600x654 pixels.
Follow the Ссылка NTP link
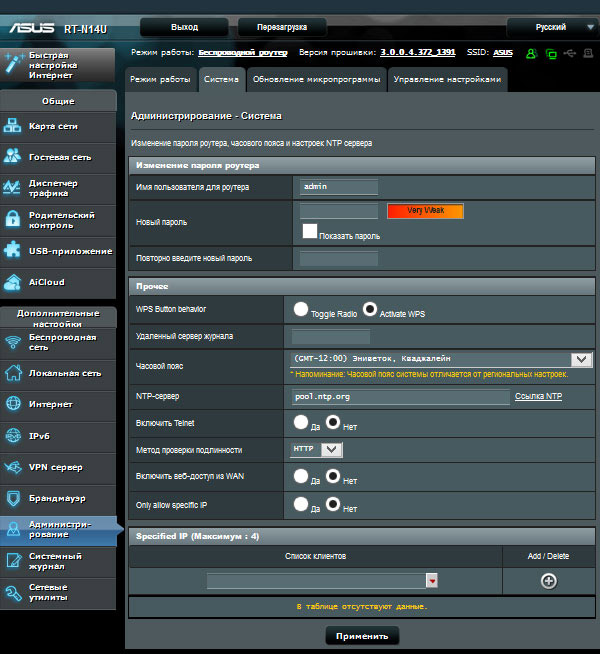tap(538, 397)
